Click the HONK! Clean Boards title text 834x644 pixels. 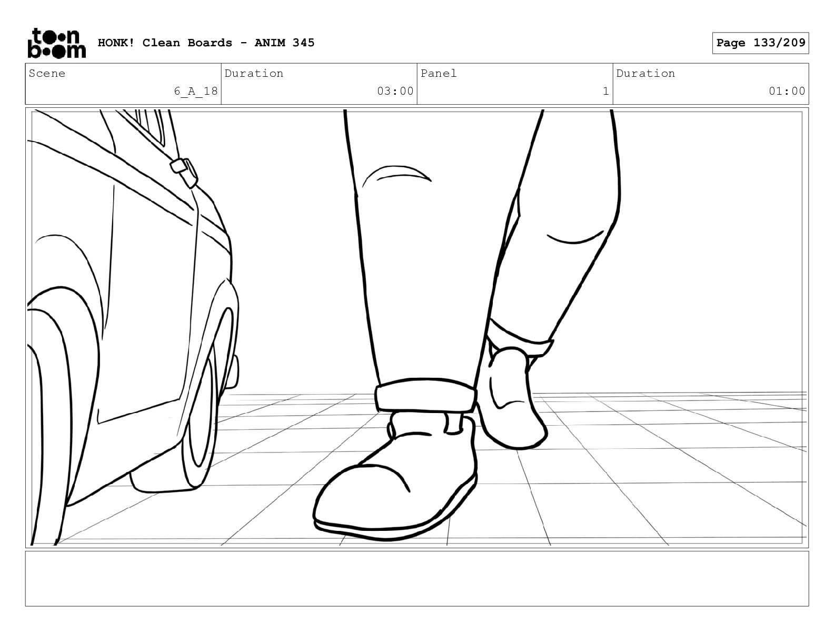206,43
